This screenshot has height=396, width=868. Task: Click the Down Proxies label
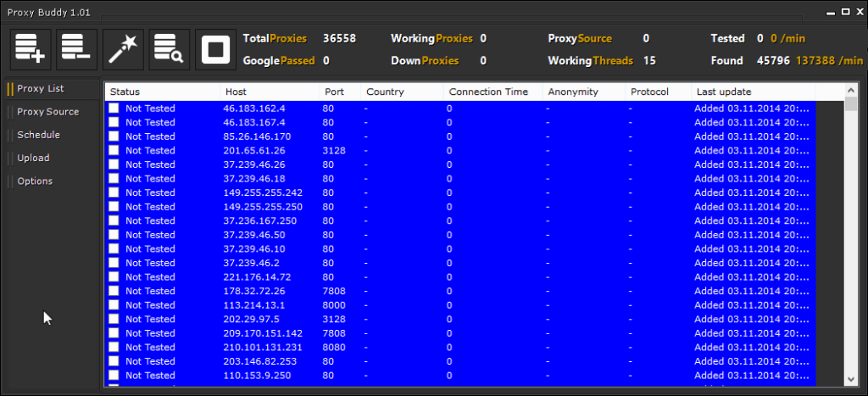point(425,61)
